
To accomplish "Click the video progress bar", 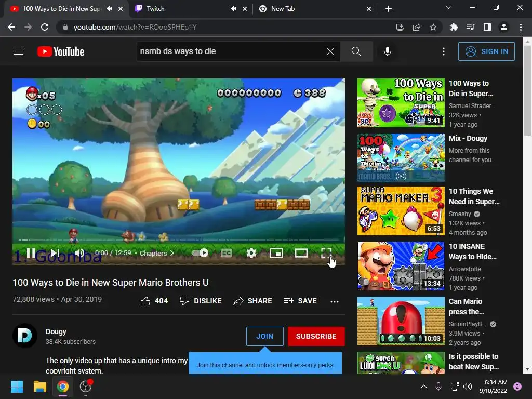I will [x=179, y=240].
